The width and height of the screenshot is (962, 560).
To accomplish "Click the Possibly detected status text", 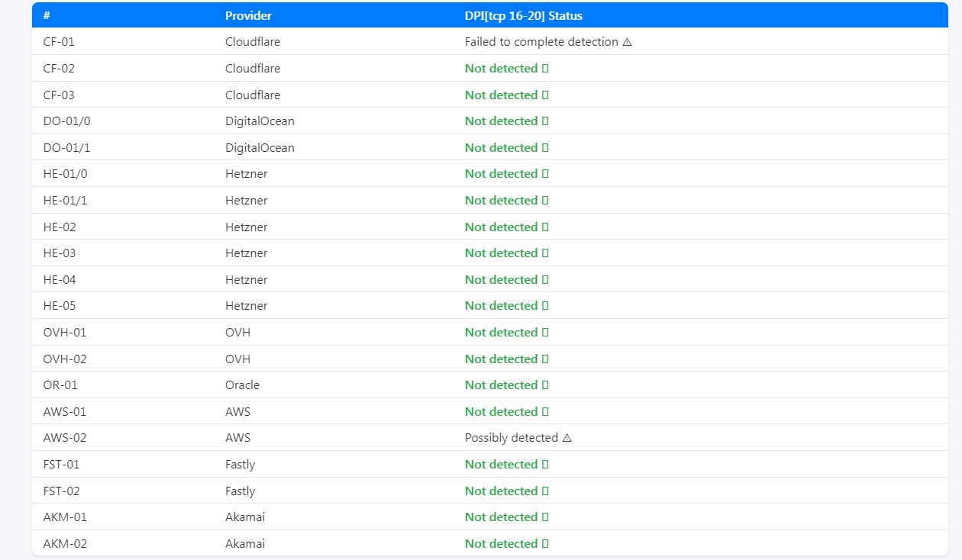I will pos(511,438).
